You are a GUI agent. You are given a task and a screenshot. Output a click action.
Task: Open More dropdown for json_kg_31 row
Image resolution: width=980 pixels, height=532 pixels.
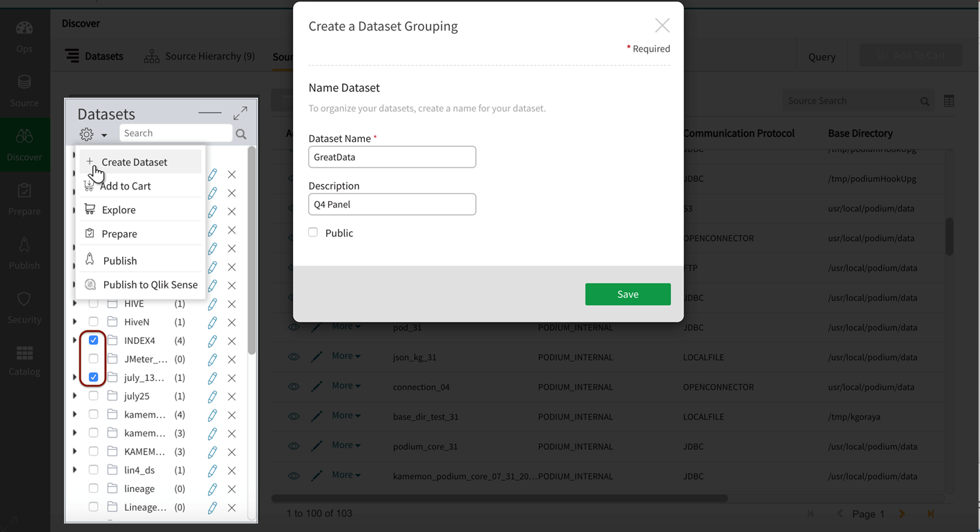click(x=346, y=356)
